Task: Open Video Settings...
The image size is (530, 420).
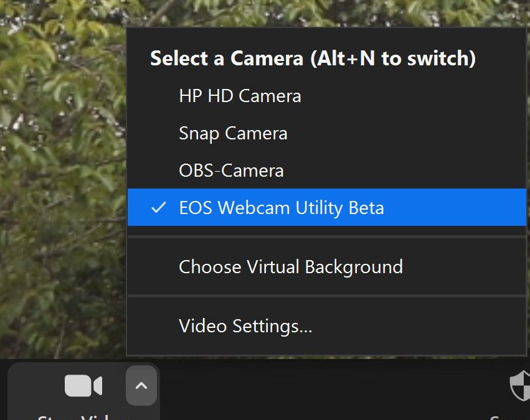Action: point(245,326)
